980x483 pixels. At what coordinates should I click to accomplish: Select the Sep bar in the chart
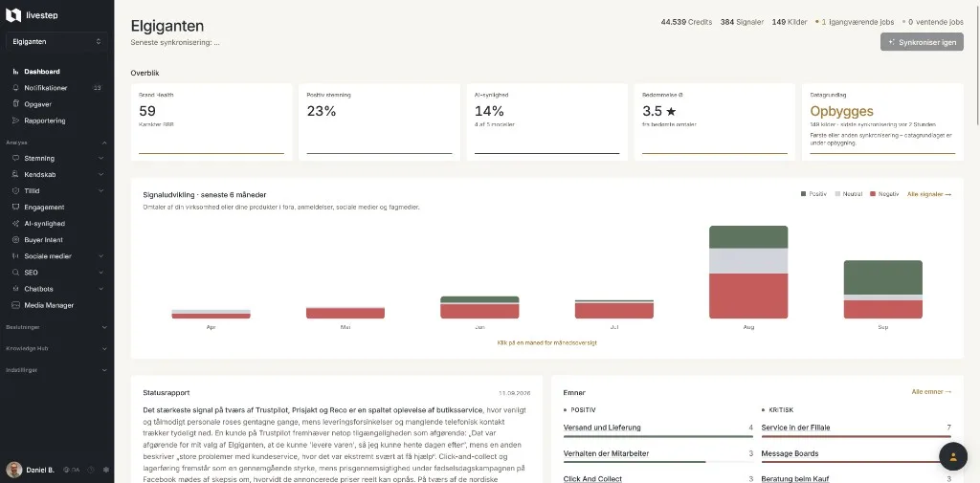[x=882, y=289]
